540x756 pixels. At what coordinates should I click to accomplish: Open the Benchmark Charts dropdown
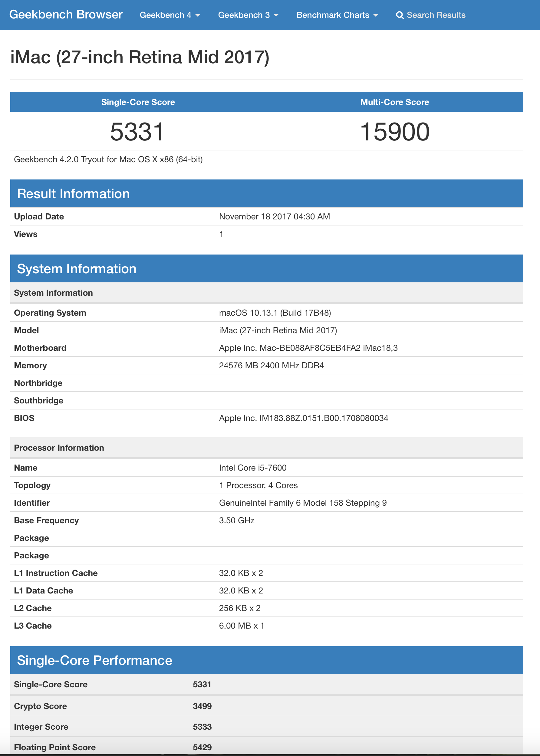tap(337, 15)
